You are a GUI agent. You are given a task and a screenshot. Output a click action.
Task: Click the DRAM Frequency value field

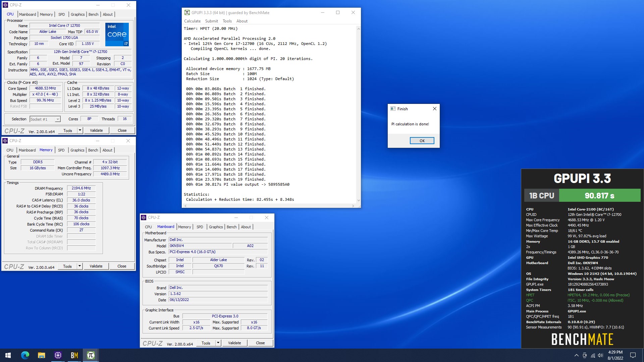point(81,188)
